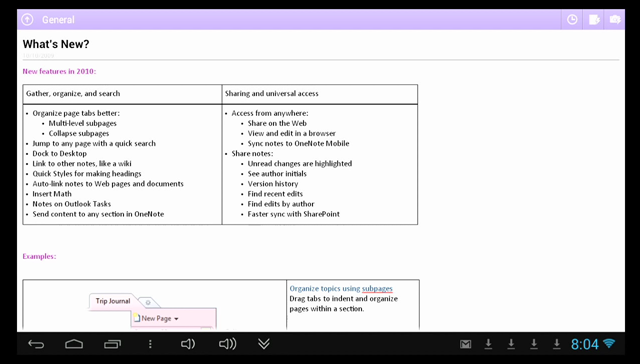This screenshot has width=640, height=364.
Task: Tap the Trip Journal tab in image
Action: [113, 301]
